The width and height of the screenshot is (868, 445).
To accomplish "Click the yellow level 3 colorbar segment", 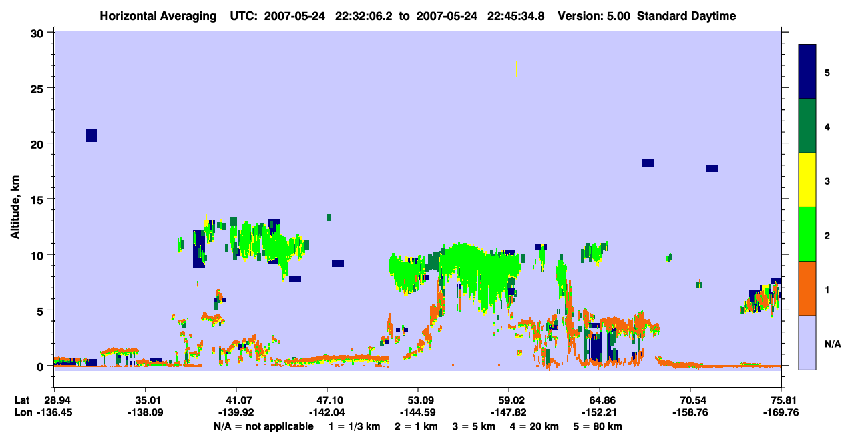I will (807, 180).
